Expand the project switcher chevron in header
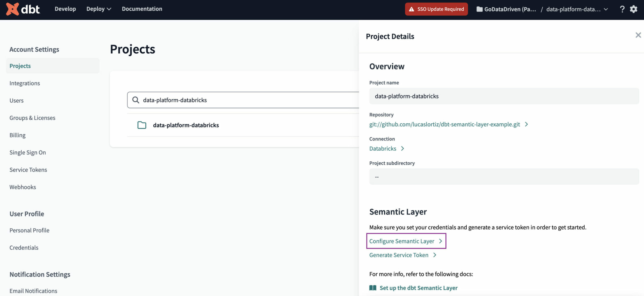644x296 pixels. pyautogui.click(x=606, y=9)
